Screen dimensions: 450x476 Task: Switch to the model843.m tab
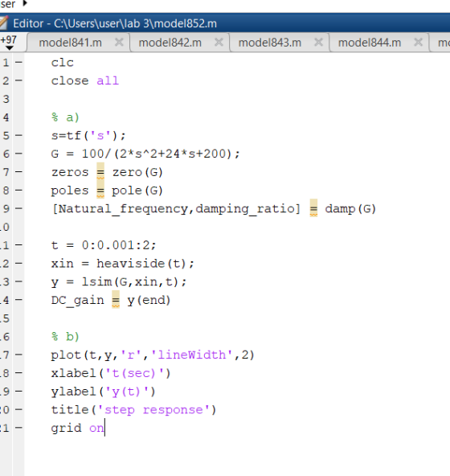point(270,43)
